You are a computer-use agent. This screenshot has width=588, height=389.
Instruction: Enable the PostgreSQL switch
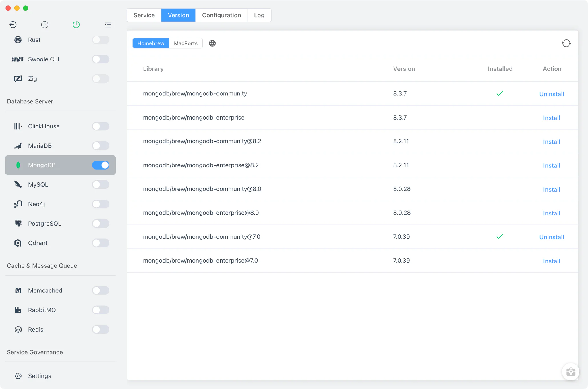[100, 223]
